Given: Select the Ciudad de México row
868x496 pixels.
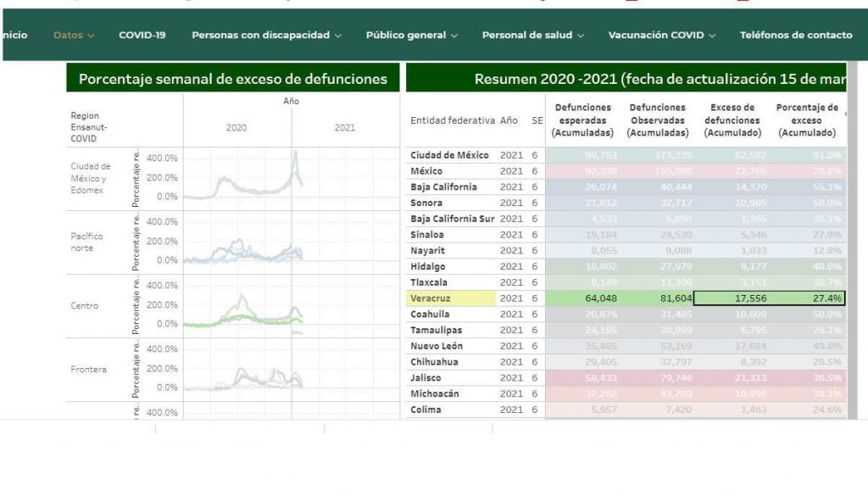Looking at the screenshot, I should (x=449, y=155).
